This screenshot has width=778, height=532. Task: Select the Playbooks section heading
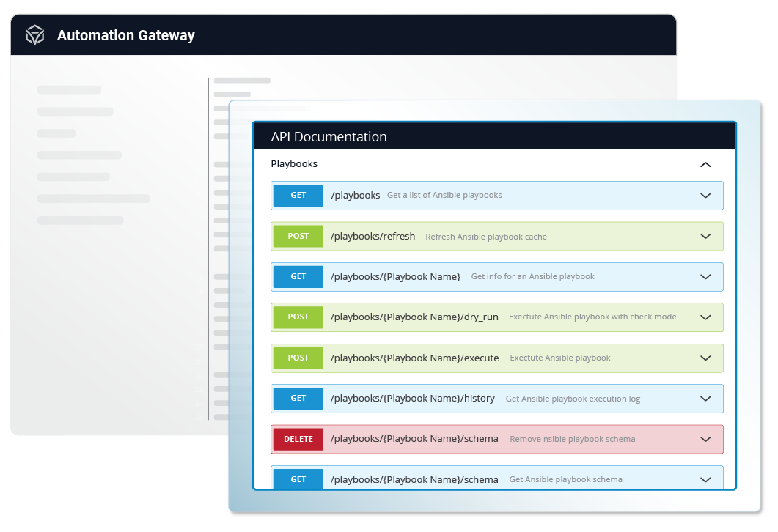294,164
